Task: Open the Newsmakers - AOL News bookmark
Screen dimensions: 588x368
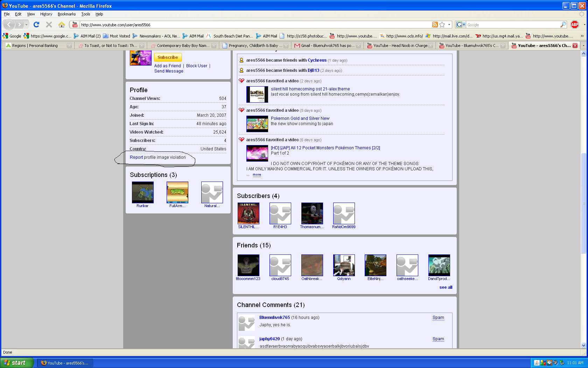Action: (x=156, y=36)
